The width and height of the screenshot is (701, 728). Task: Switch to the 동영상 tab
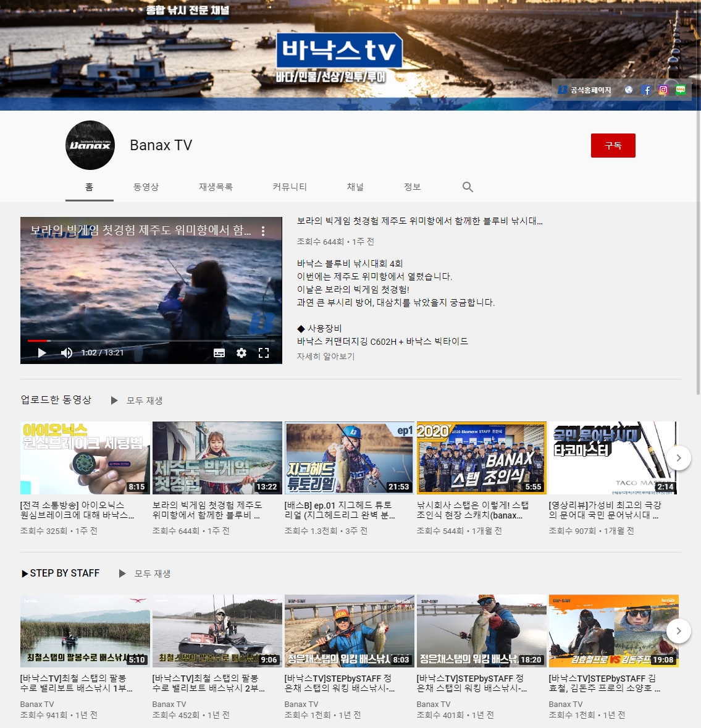146,187
